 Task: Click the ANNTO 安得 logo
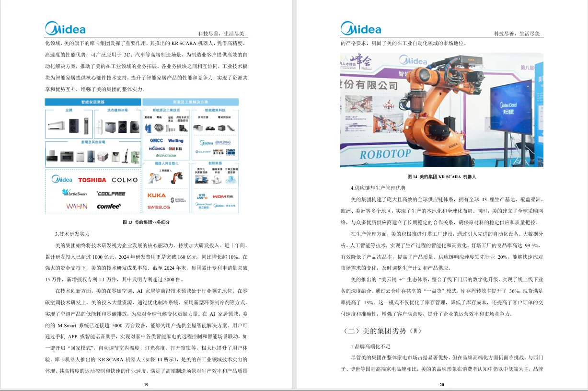202,196
